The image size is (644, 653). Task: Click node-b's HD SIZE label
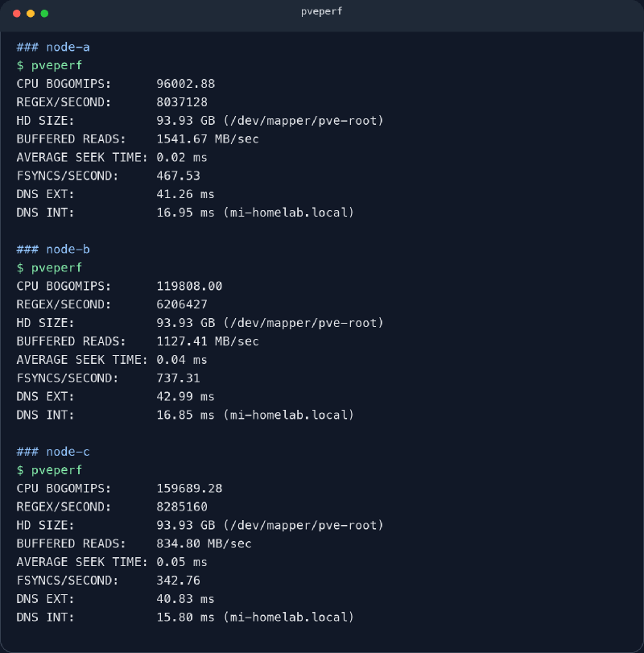(x=45, y=323)
